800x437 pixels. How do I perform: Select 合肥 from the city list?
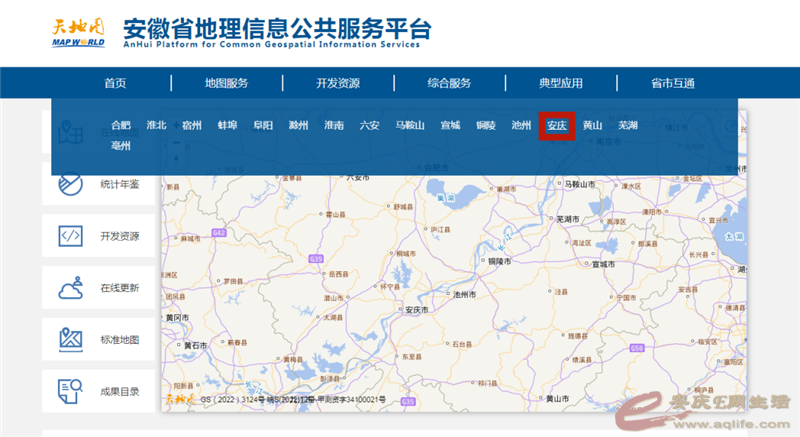pyautogui.click(x=121, y=126)
